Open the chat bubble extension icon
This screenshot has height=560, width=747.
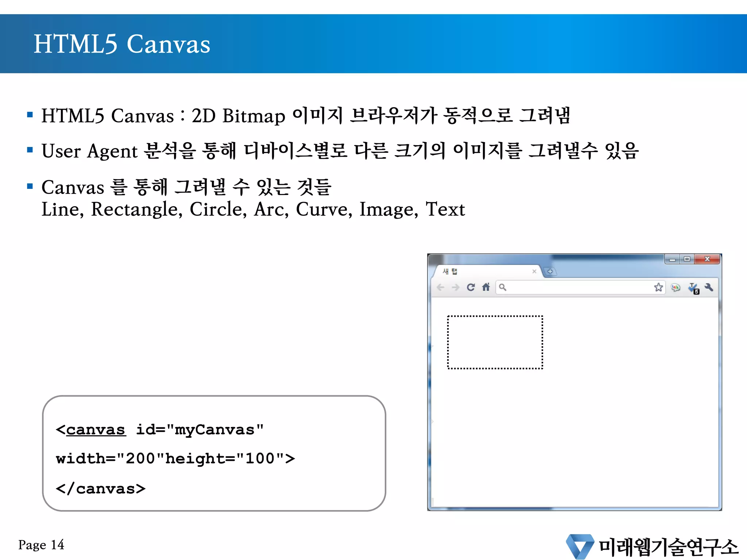(x=676, y=288)
